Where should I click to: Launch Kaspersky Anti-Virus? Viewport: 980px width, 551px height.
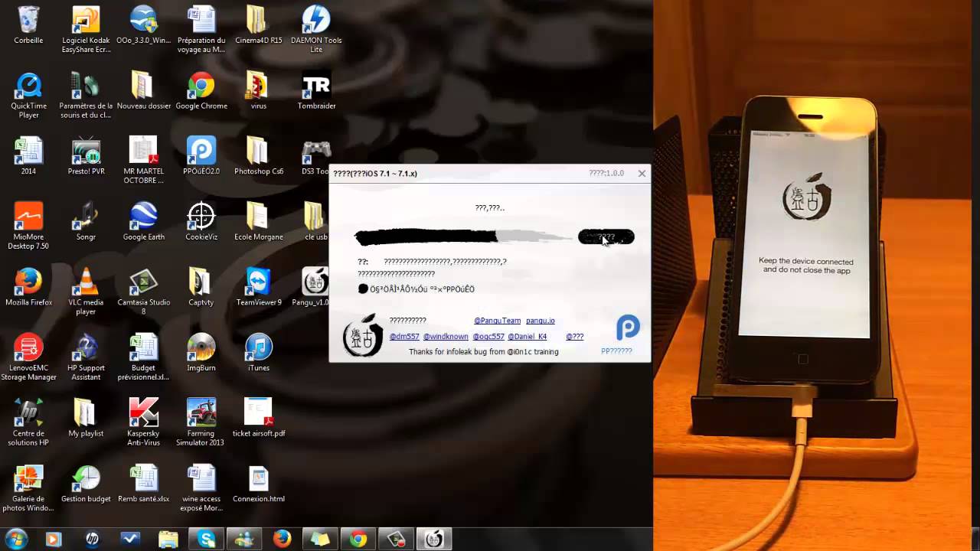coord(143,422)
